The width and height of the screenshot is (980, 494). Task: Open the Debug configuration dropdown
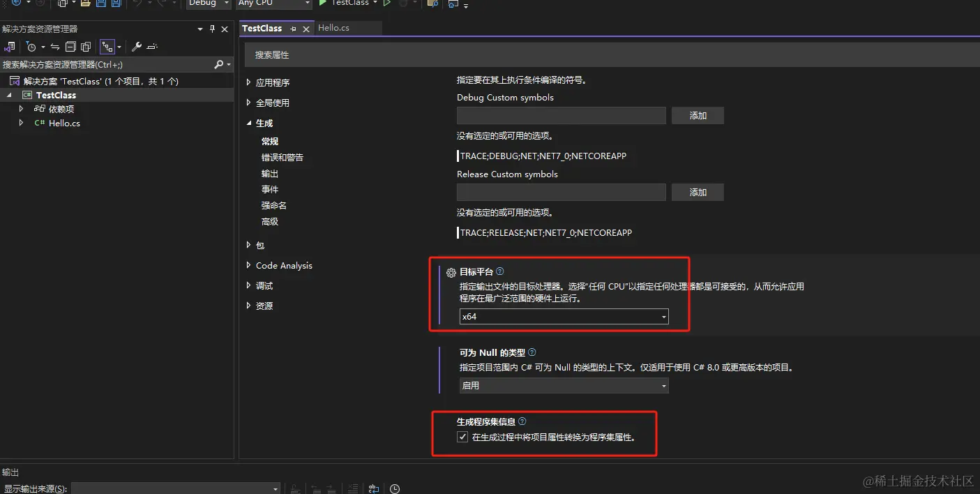coord(209,3)
